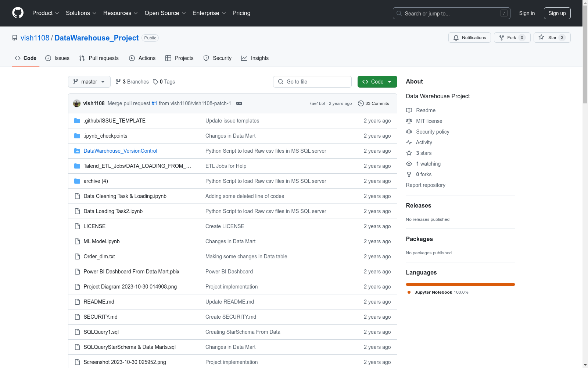Image resolution: width=588 pixels, height=368 pixels.
Task: Click the Star icon for this repository
Action: tap(541, 38)
